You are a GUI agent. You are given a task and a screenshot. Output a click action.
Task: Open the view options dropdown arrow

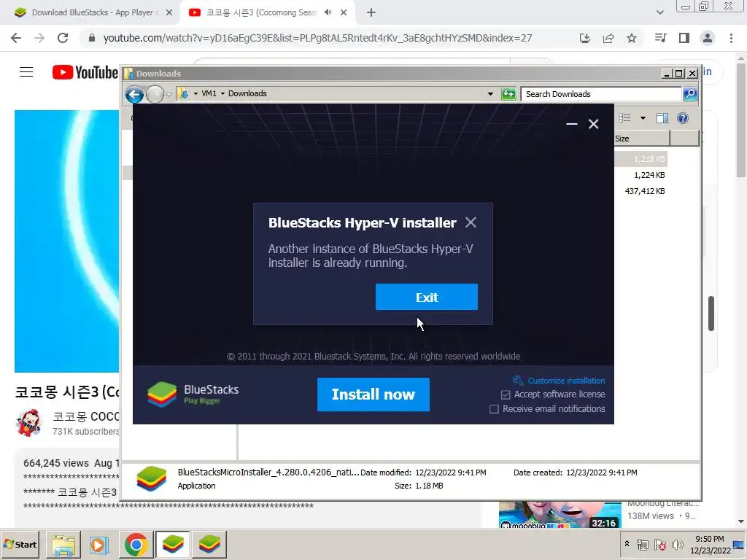pos(643,118)
